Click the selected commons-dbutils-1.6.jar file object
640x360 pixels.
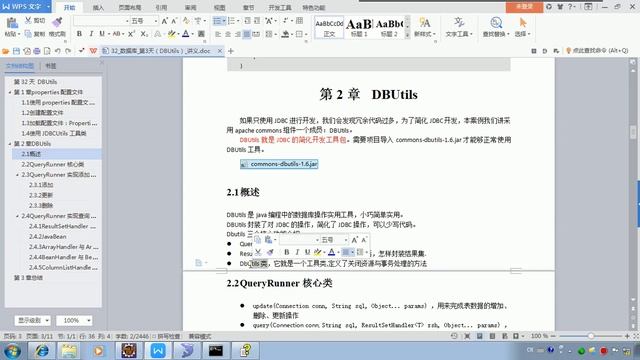[279, 164]
